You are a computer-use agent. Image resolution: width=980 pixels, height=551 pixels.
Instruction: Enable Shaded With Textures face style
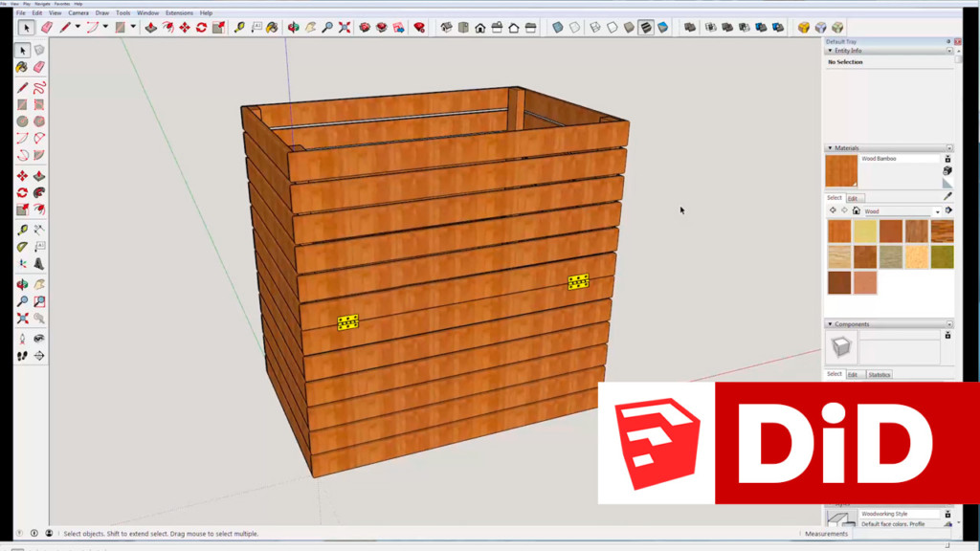coord(646,28)
